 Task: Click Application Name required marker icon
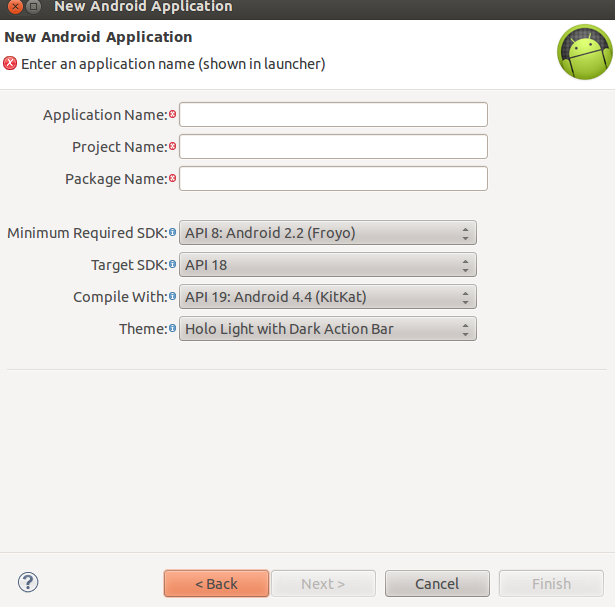point(172,114)
